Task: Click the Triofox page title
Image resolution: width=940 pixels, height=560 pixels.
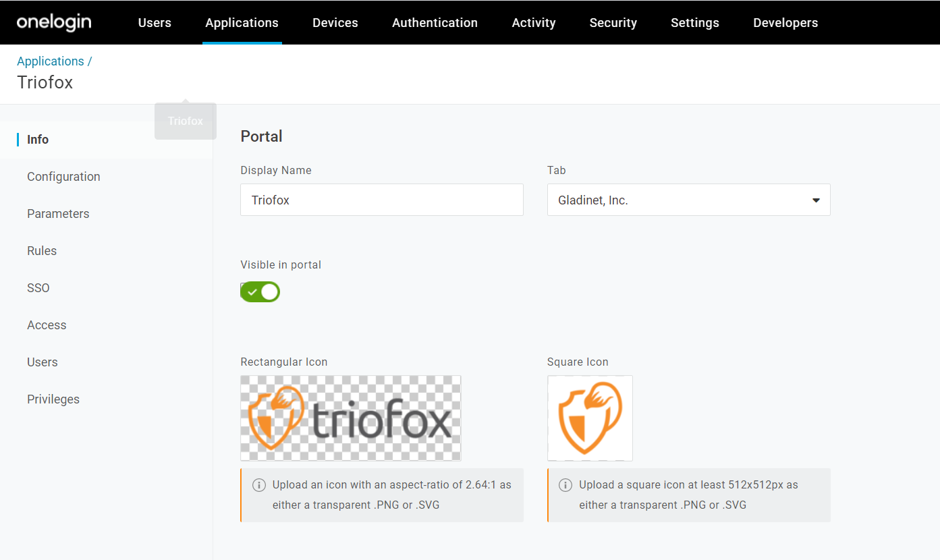Action: (x=45, y=82)
